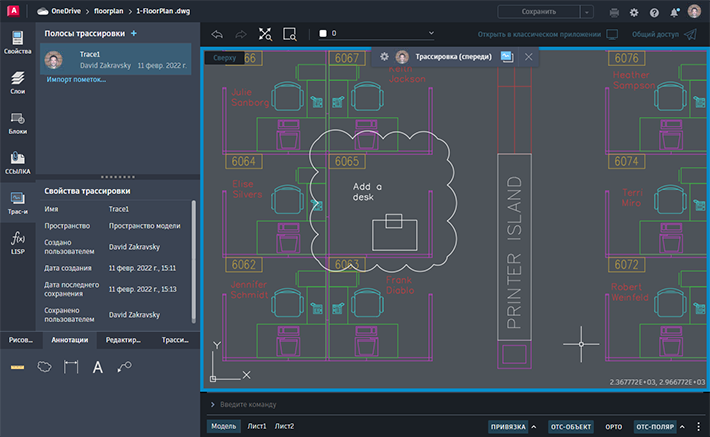Expand the Сохранить dropdown arrow
This screenshot has height=437, width=710.
point(587,12)
